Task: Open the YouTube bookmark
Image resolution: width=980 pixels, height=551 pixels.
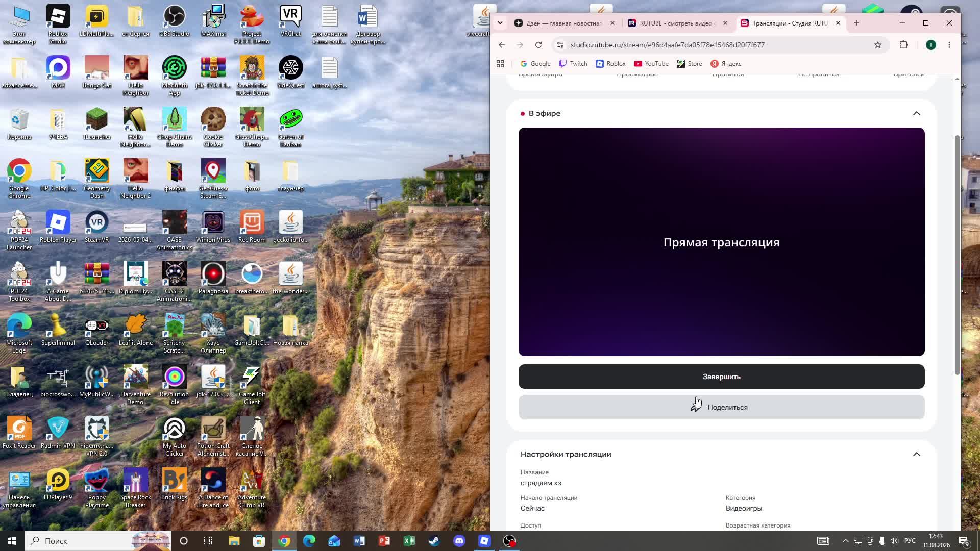Action: tap(651, 64)
